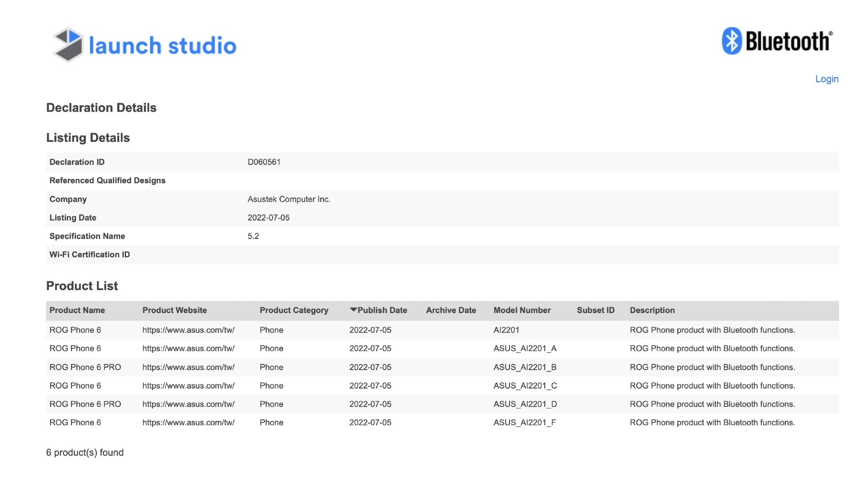Select Declaration ID value D060561
The image size is (868, 488).
pyautogui.click(x=264, y=162)
